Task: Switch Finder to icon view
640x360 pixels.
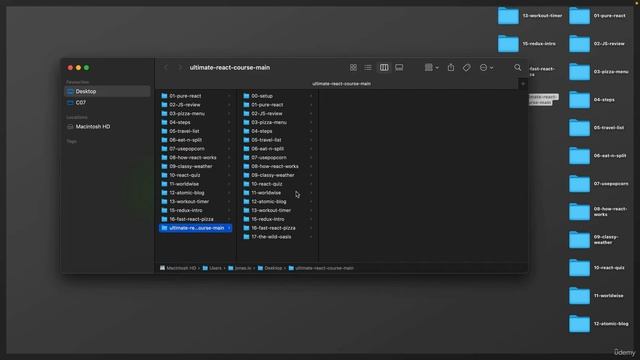Action: tap(353, 68)
